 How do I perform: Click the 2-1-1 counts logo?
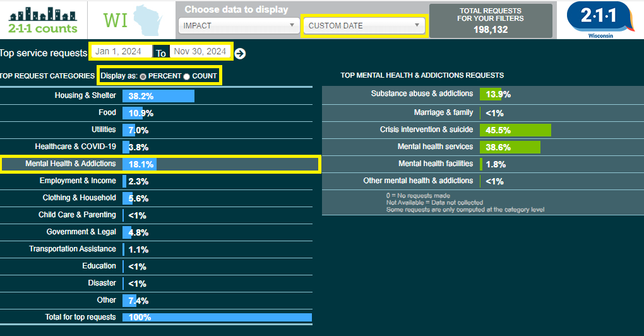coord(43,20)
